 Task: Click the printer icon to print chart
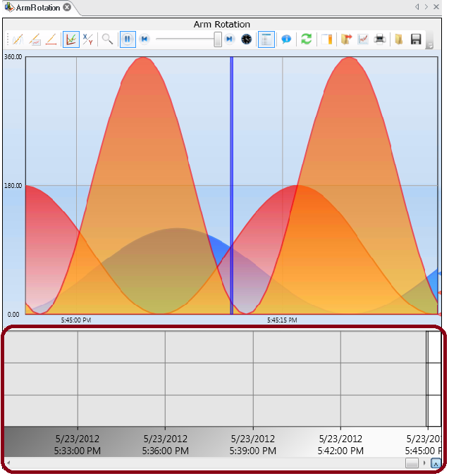380,39
